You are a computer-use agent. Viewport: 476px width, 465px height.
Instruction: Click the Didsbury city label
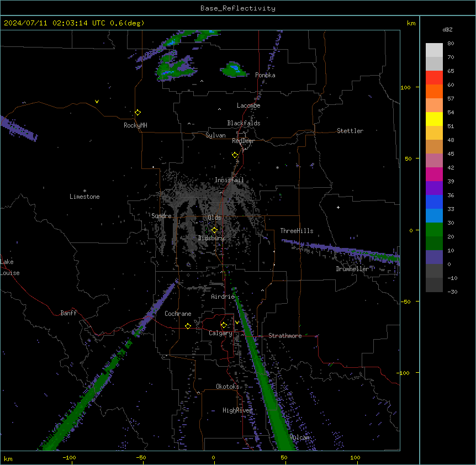[211, 238]
